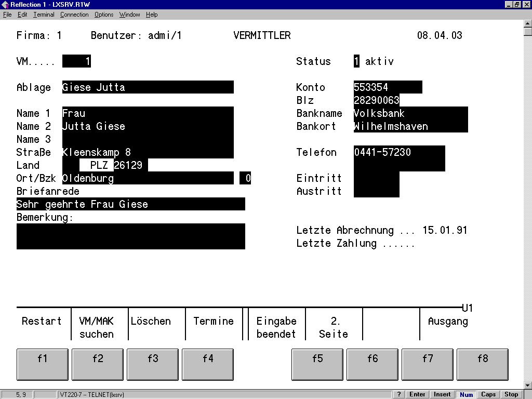This screenshot has width=532, height=399.
Task: Open the Help menu
Action: (152, 15)
